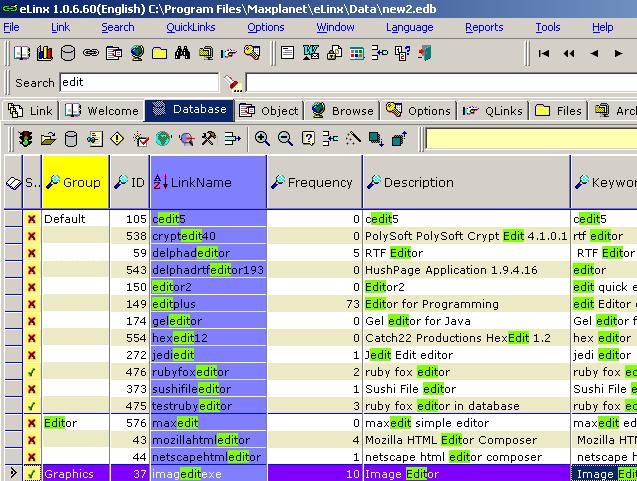The height and width of the screenshot is (481, 637).
Task: Click the gold key options icon in toolbar
Action: coord(252,53)
